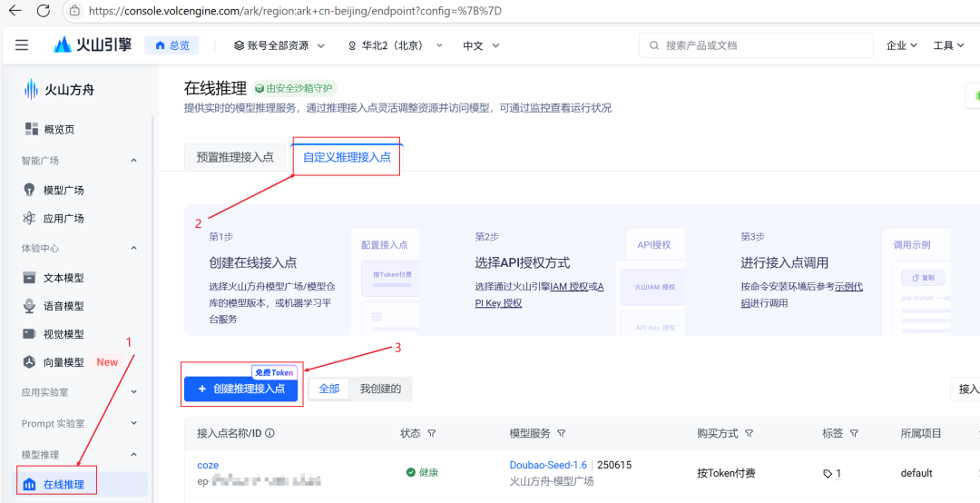Expand the 应用实验室 section
This screenshot has height=503, width=980.
coord(133,392)
